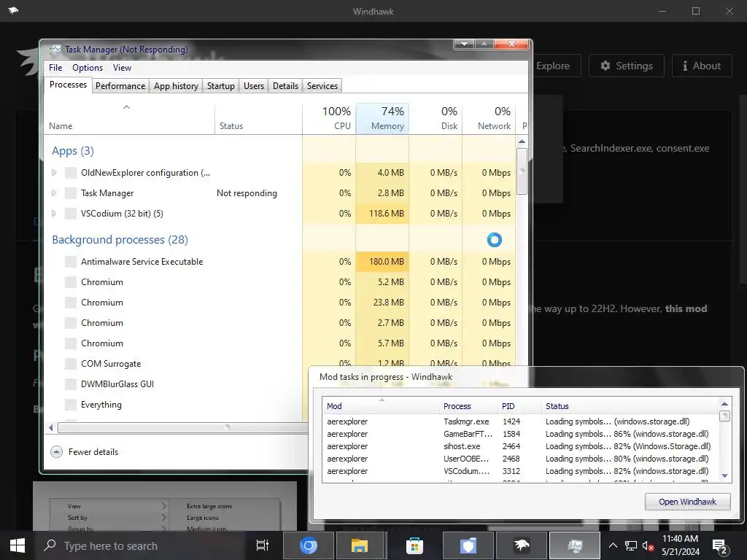The height and width of the screenshot is (560, 747).
Task: Click the Everything process icon
Action: click(71, 405)
